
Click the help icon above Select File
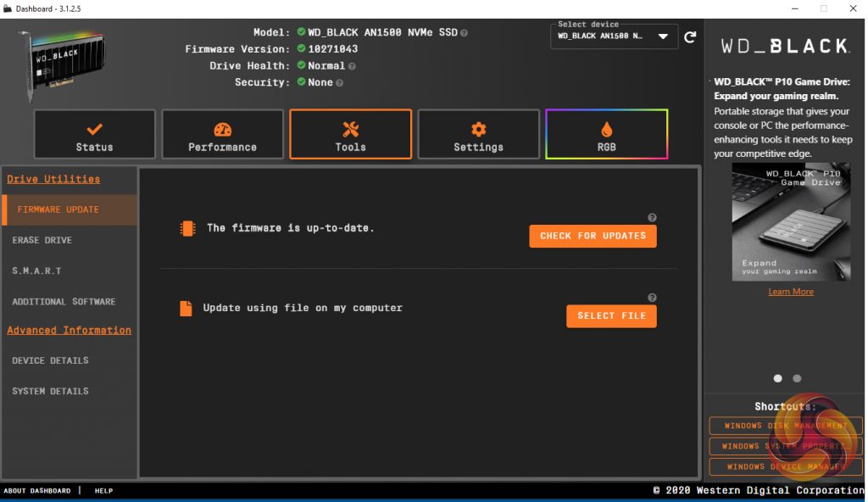pos(652,298)
